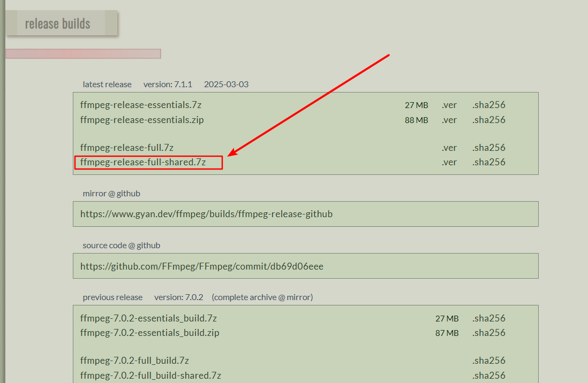Open .sha256 link for ffmpeg-release-essentials.zip
Screen dimensions: 588x383
tap(488, 120)
